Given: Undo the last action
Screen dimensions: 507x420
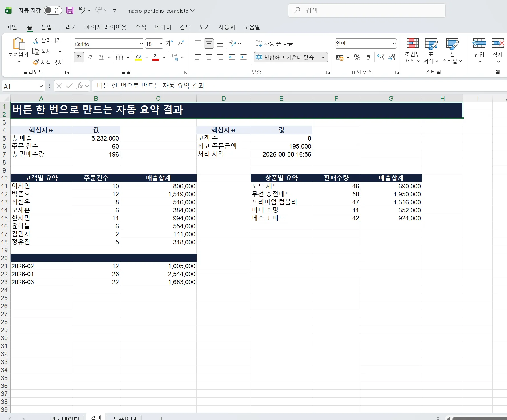Looking at the screenshot, I should coord(82,10).
